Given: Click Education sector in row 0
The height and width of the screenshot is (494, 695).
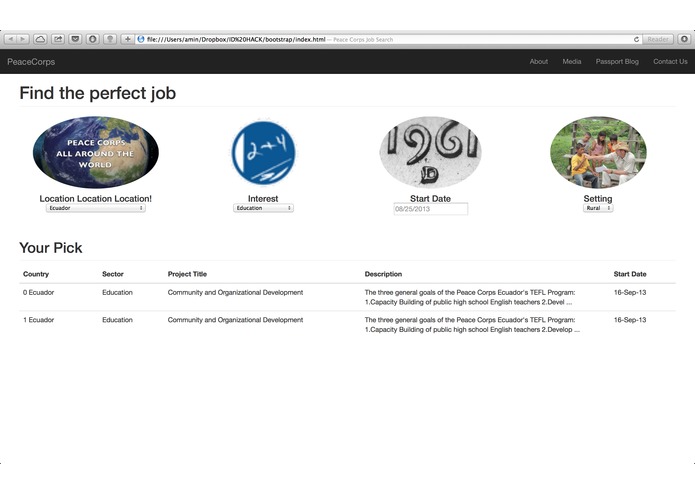Looking at the screenshot, I should click(117, 292).
